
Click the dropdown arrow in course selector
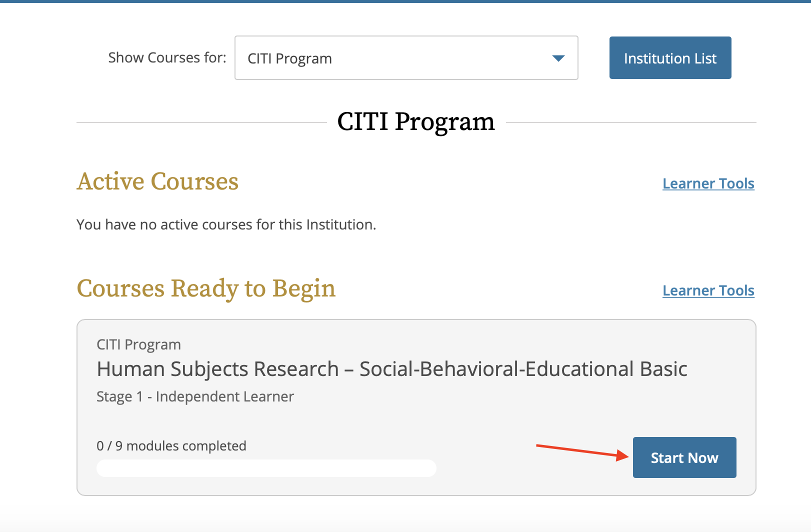[558, 58]
